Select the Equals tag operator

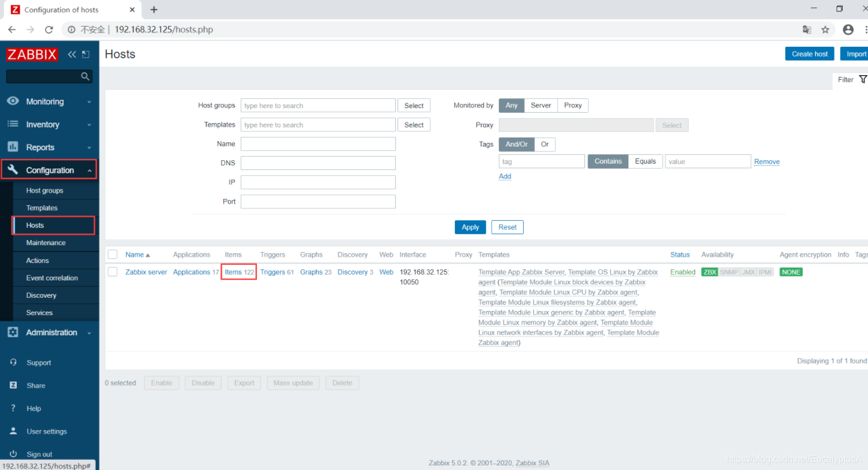tap(645, 161)
